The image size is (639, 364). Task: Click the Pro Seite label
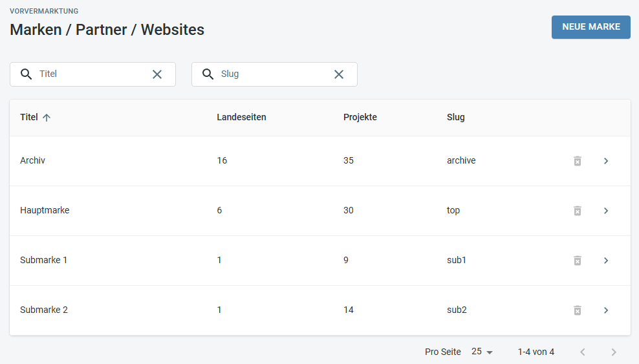coord(443,352)
